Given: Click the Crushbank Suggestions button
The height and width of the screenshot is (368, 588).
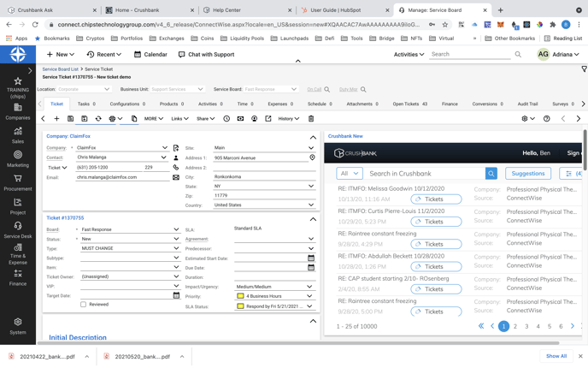Looking at the screenshot, I should point(528,174).
